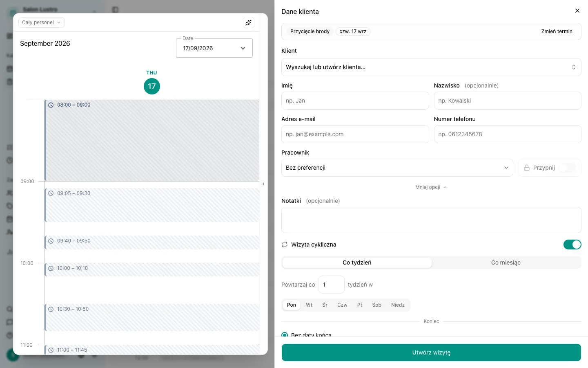
Task: Select Śr weekday
Action: click(x=325, y=305)
